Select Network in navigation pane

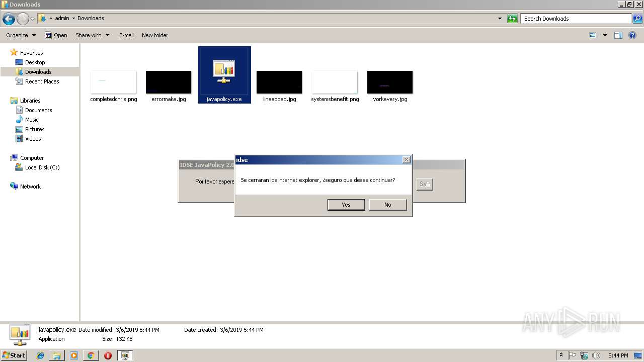click(x=30, y=187)
